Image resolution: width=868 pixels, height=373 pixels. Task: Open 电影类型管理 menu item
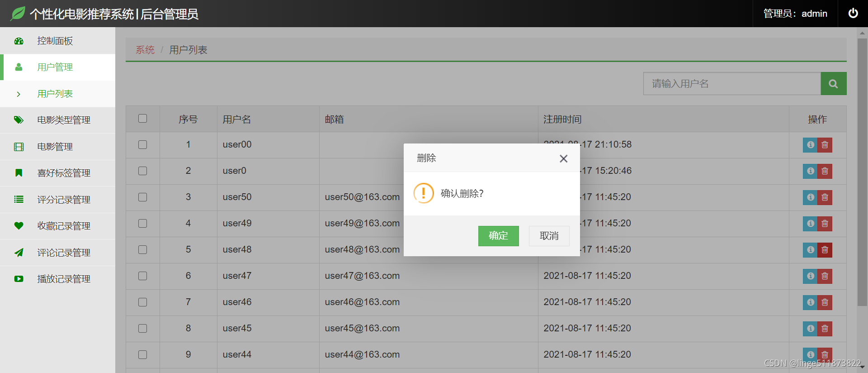click(57, 120)
